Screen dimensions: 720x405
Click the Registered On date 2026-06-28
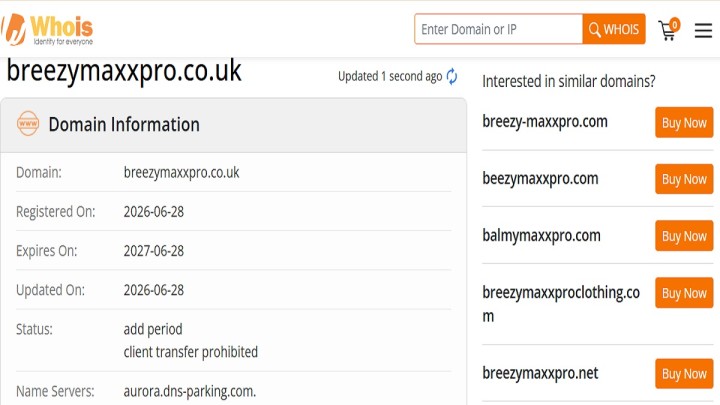click(x=154, y=212)
